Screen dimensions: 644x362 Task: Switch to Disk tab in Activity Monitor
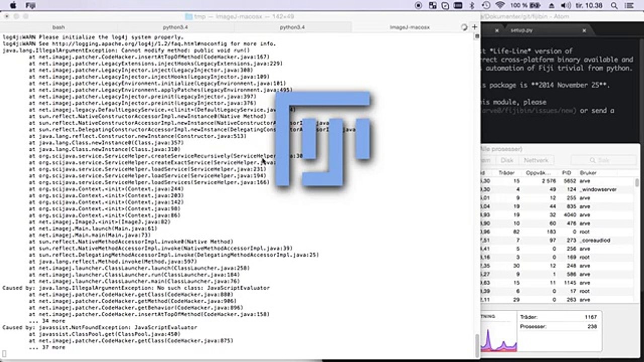(x=507, y=160)
